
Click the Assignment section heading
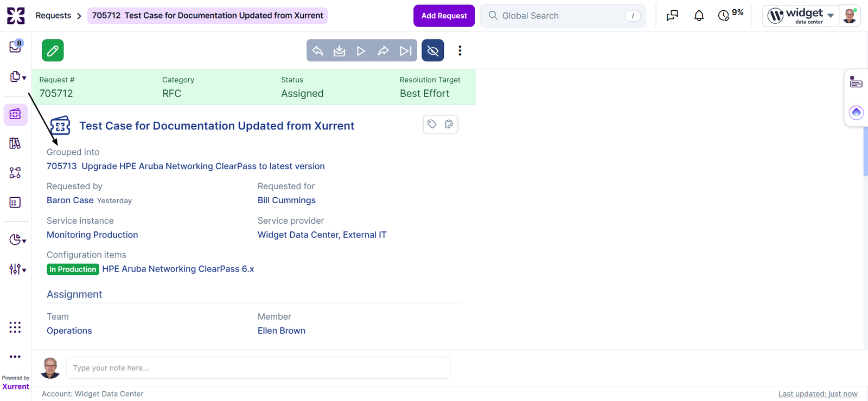(x=74, y=294)
